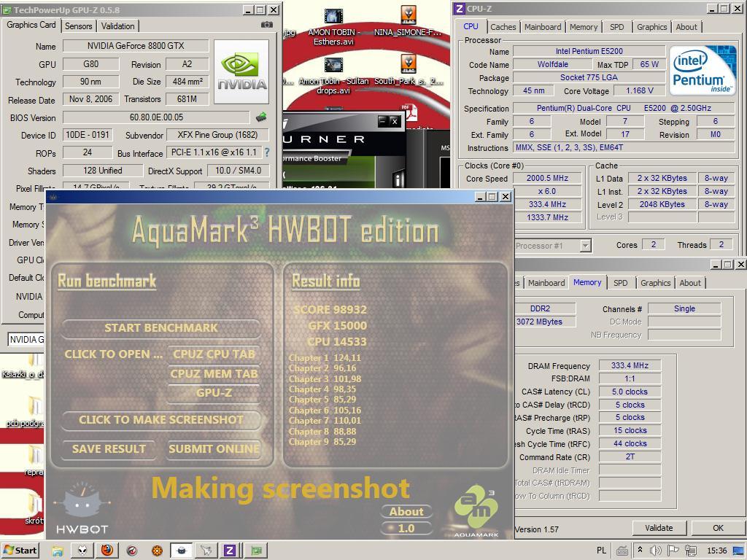Click the Firefox icon in the taskbar
747x560 pixels.
(x=107, y=550)
